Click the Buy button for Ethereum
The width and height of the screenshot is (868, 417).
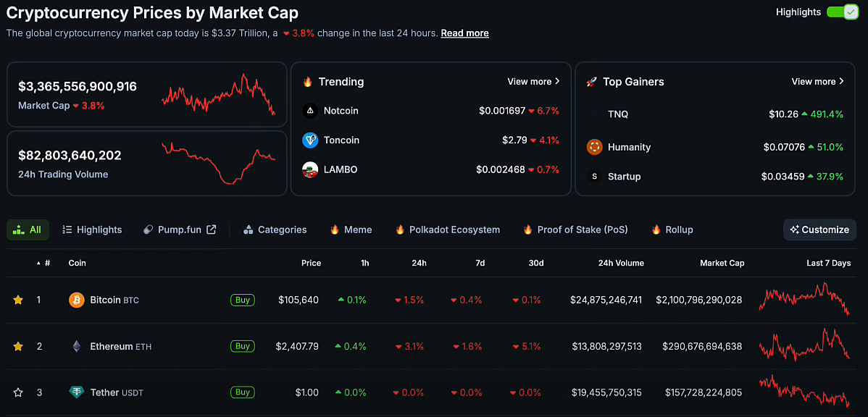(x=243, y=346)
